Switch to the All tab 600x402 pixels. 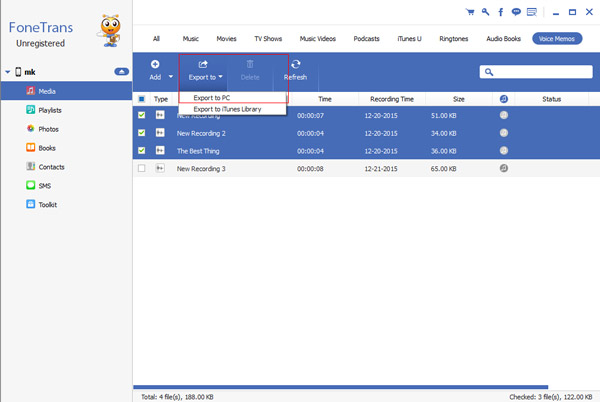coord(156,39)
